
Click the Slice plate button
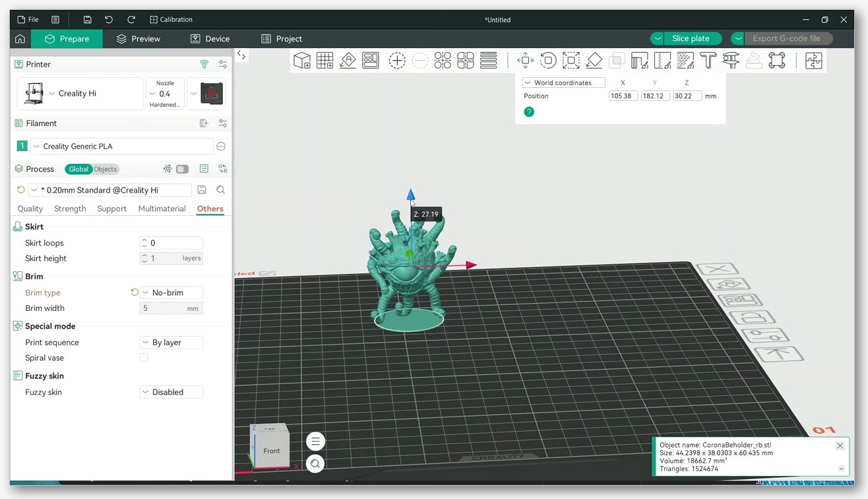(x=691, y=39)
